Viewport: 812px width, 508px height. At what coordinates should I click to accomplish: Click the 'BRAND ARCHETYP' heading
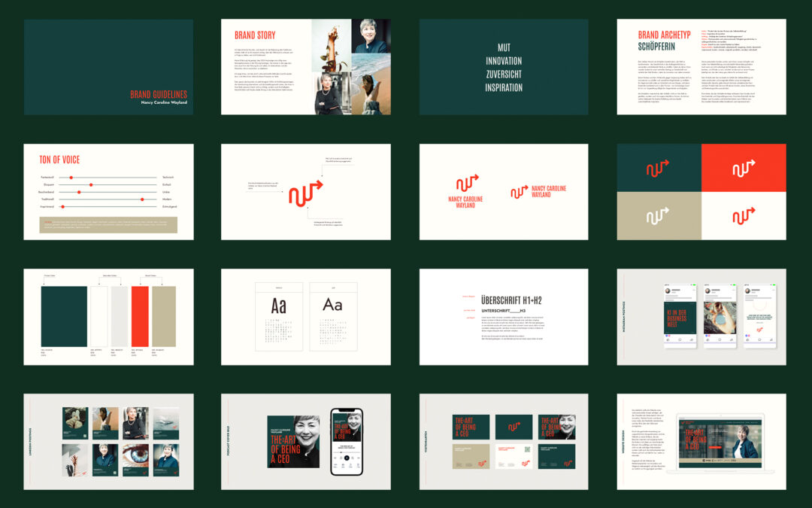pos(665,35)
